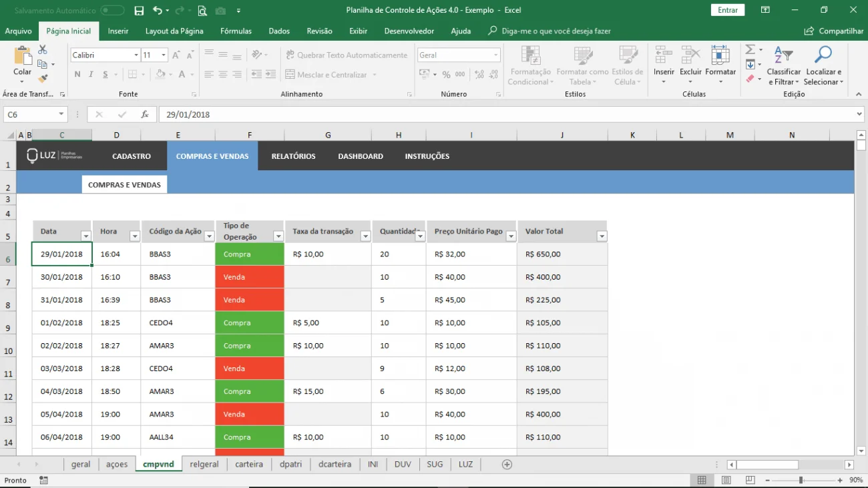Open the Hora column filter dropdown
The width and height of the screenshot is (868, 488).
135,236
